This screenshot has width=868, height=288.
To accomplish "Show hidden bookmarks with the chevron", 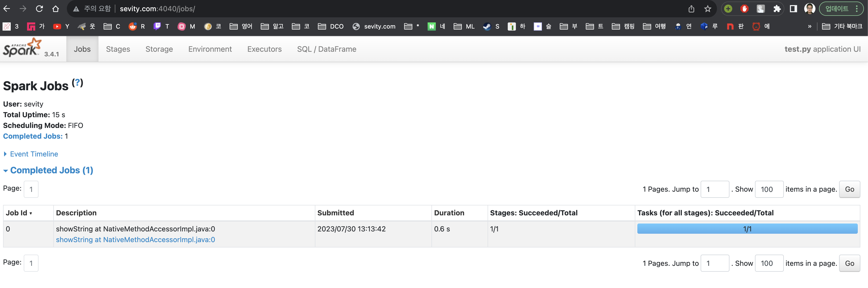I will pyautogui.click(x=809, y=26).
